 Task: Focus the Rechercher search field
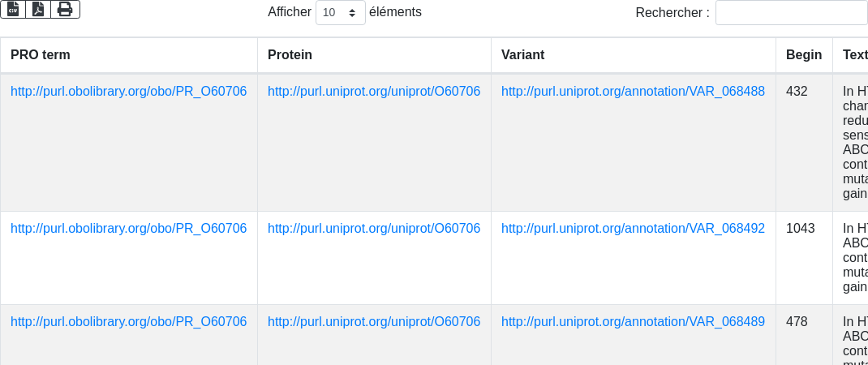pos(791,12)
